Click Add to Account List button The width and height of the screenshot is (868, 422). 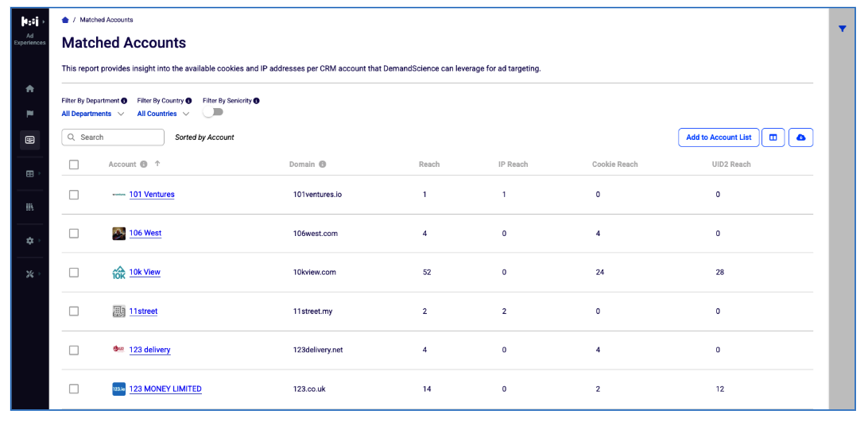719,137
